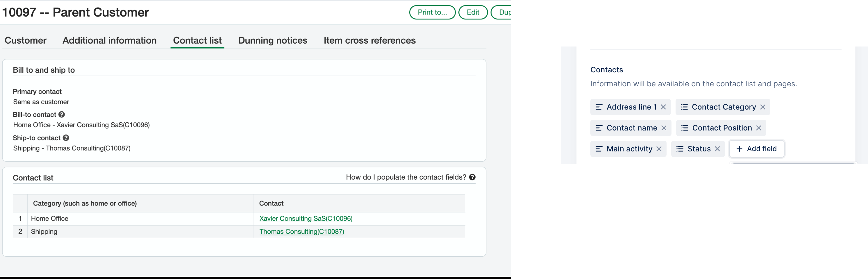This screenshot has height=279, width=868.
Task: Open help for Ship-to contact
Action: 66,138
